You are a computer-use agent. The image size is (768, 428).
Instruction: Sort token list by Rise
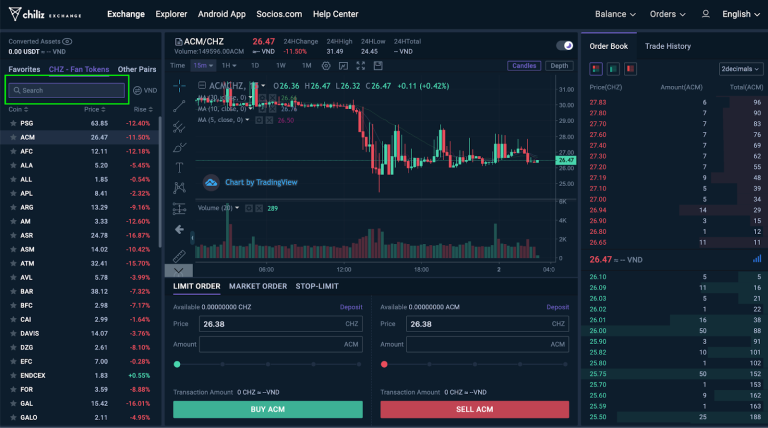coord(143,109)
